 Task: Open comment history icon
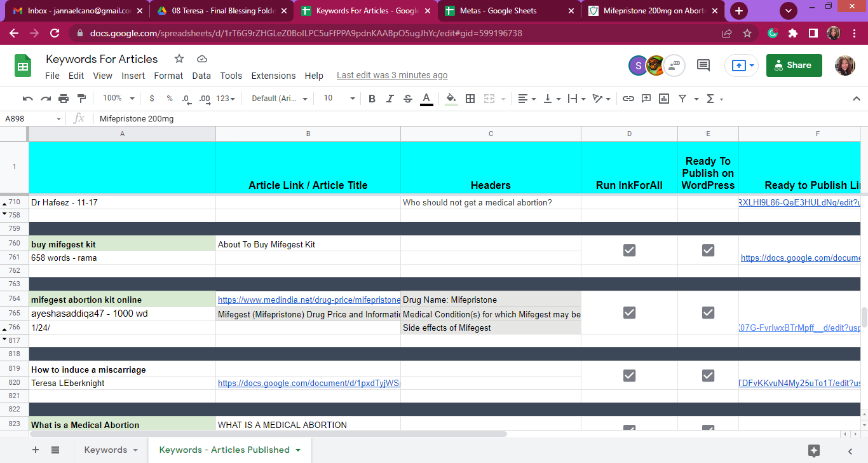pos(703,65)
